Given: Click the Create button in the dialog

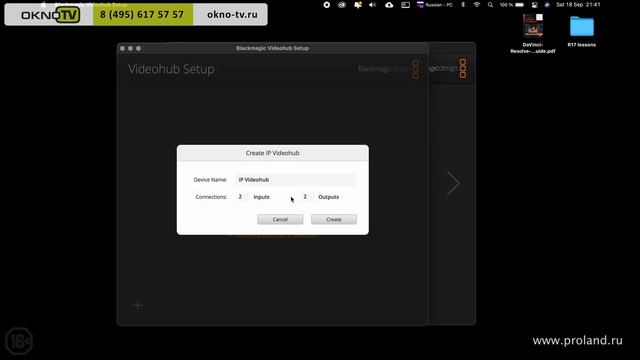Looking at the screenshot, I should (333, 219).
